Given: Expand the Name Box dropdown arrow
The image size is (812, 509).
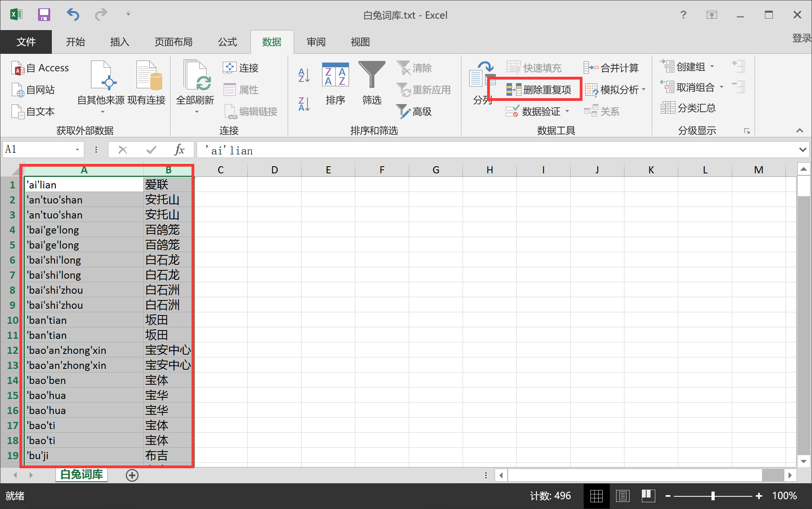Looking at the screenshot, I should (x=77, y=150).
